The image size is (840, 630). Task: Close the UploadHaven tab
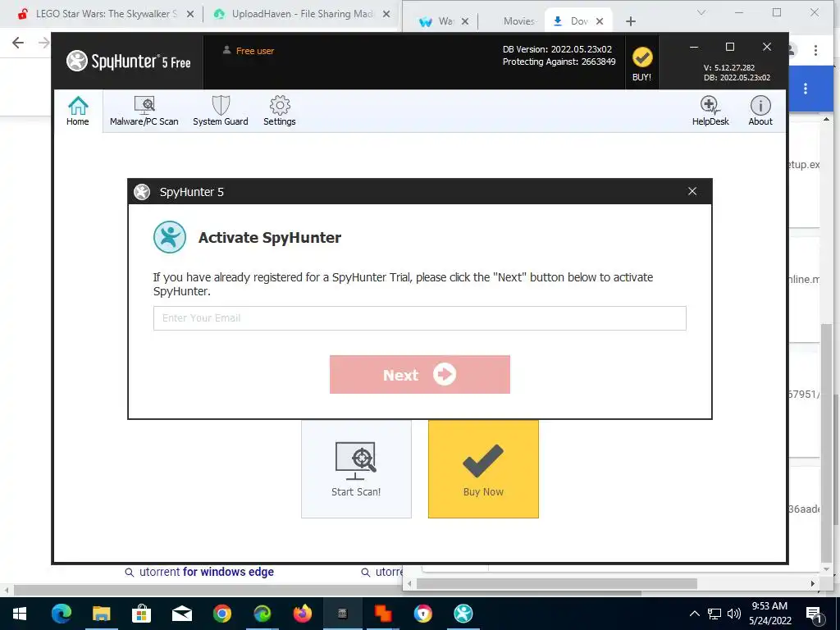(386, 15)
